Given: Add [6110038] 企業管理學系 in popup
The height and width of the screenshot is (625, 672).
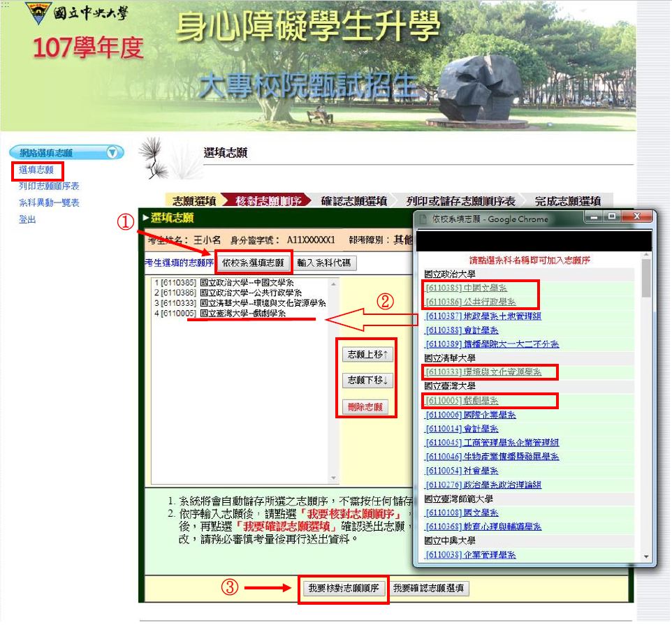Looking at the screenshot, I should click(471, 554).
